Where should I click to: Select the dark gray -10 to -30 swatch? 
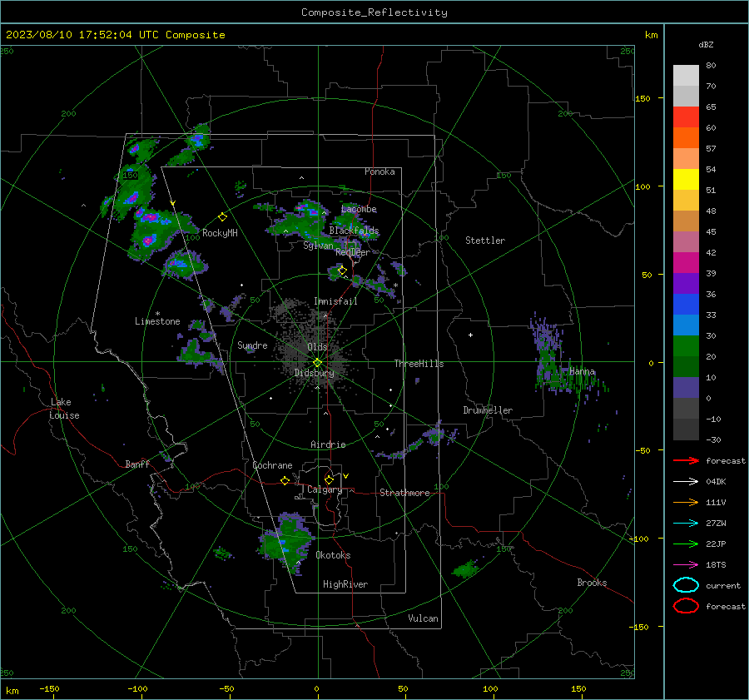point(686,429)
